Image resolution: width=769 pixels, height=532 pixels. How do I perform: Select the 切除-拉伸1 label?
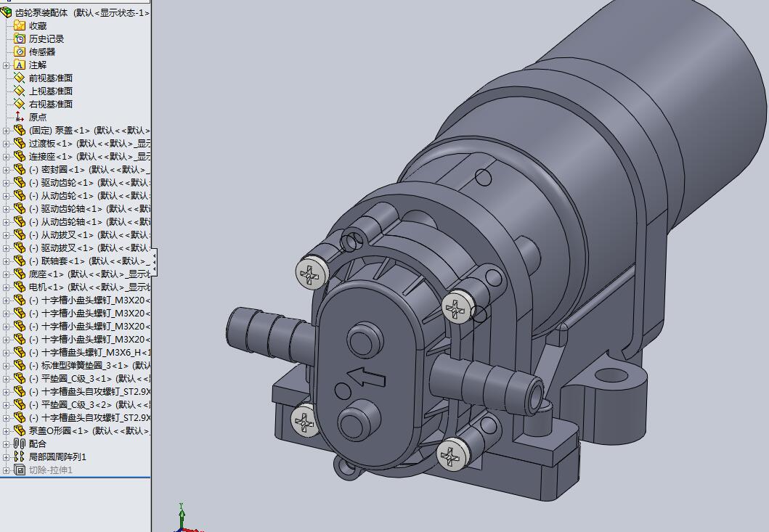51,470
